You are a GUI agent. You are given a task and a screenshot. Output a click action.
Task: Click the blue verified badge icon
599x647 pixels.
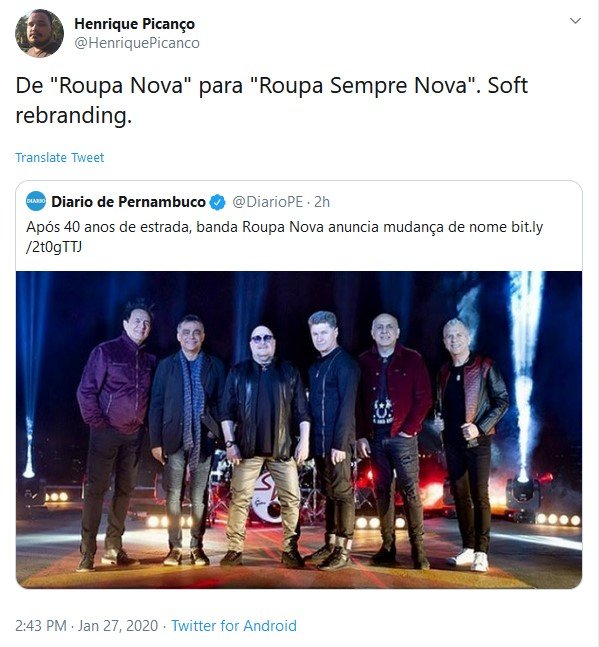coord(217,202)
